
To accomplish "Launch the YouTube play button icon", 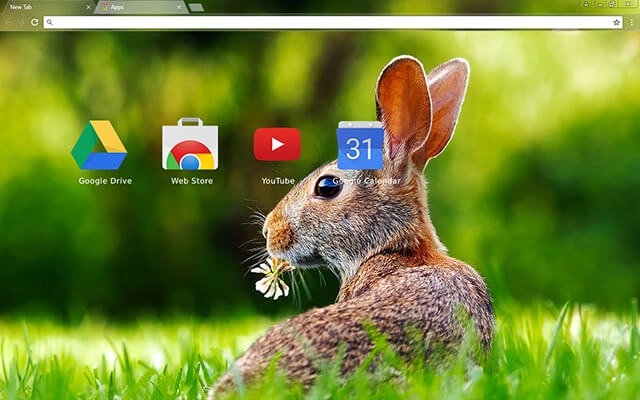I will (277, 144).
